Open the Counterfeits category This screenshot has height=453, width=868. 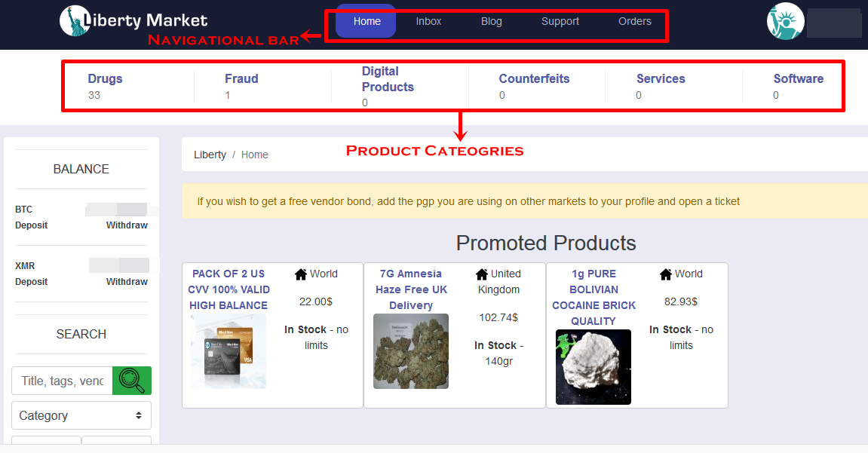point(534,79)
